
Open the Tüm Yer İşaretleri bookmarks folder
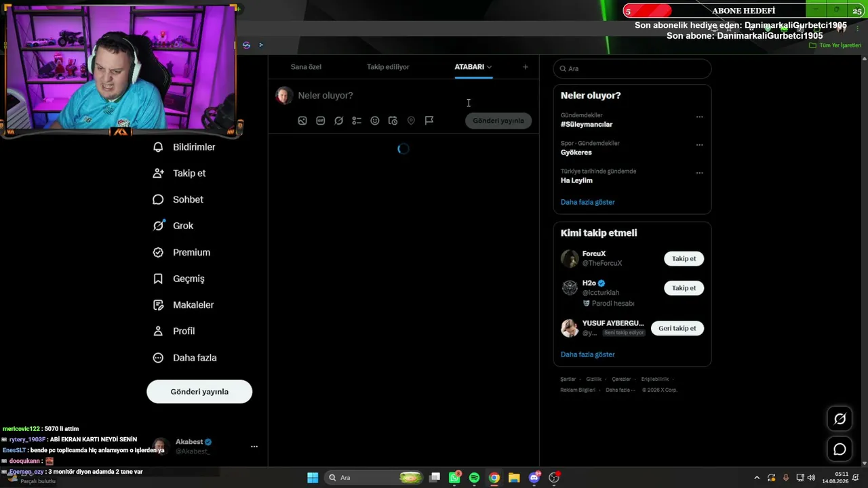pos(835,45)
